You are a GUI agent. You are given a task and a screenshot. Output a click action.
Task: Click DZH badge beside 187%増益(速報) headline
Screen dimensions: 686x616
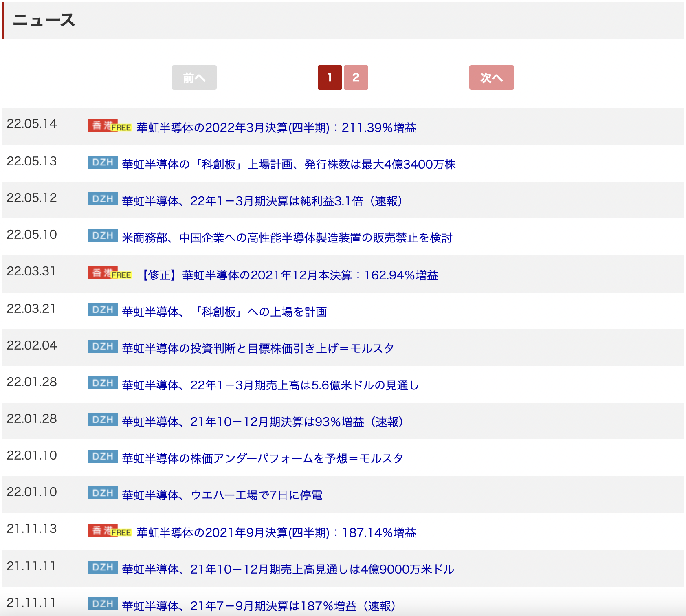point(103,604)
